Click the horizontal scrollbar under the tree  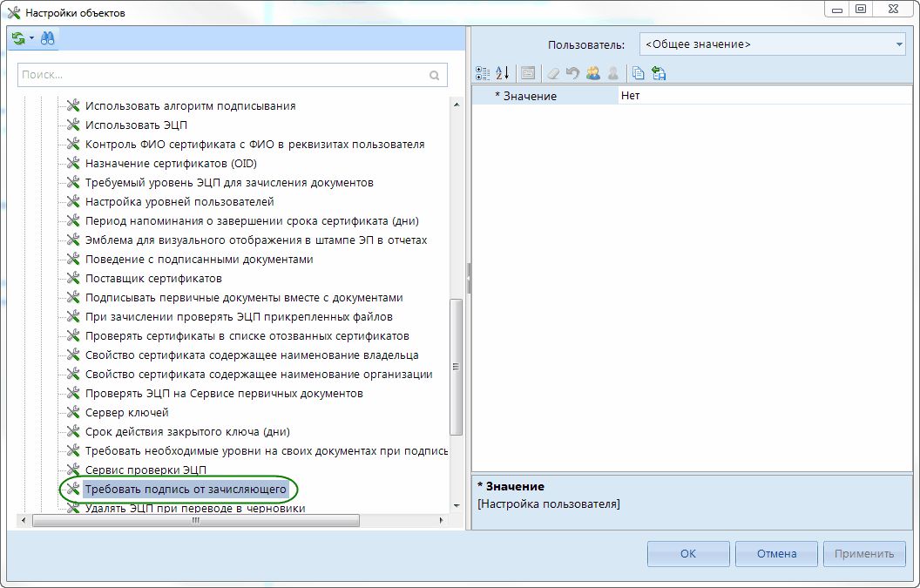(x=196, y=521)
